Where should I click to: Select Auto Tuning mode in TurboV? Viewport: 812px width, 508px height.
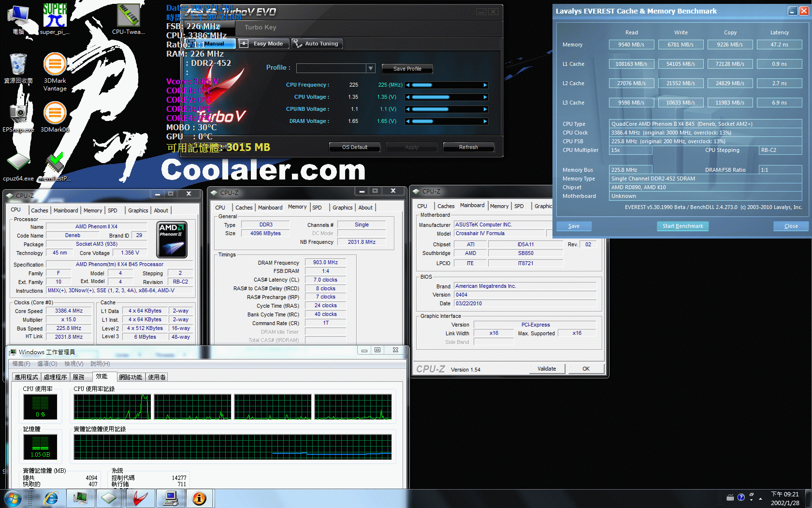[x=317, y=44]
